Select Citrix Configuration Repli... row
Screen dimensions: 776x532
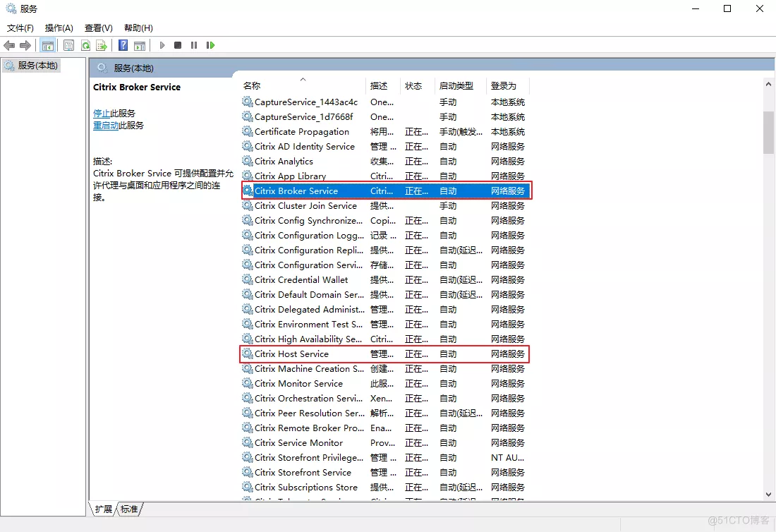(x=384, y=250)
